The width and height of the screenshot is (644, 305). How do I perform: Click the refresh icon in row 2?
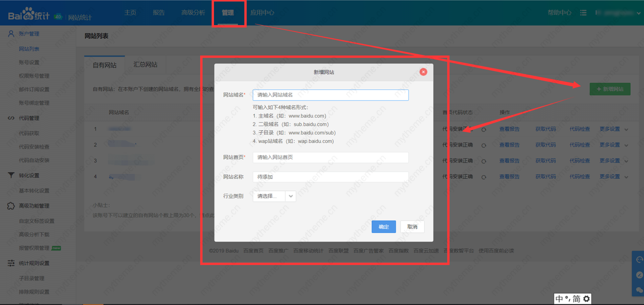[484, 145]
